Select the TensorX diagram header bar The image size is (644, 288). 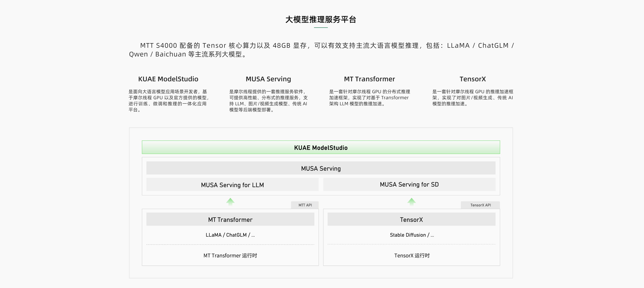[412, 219]
